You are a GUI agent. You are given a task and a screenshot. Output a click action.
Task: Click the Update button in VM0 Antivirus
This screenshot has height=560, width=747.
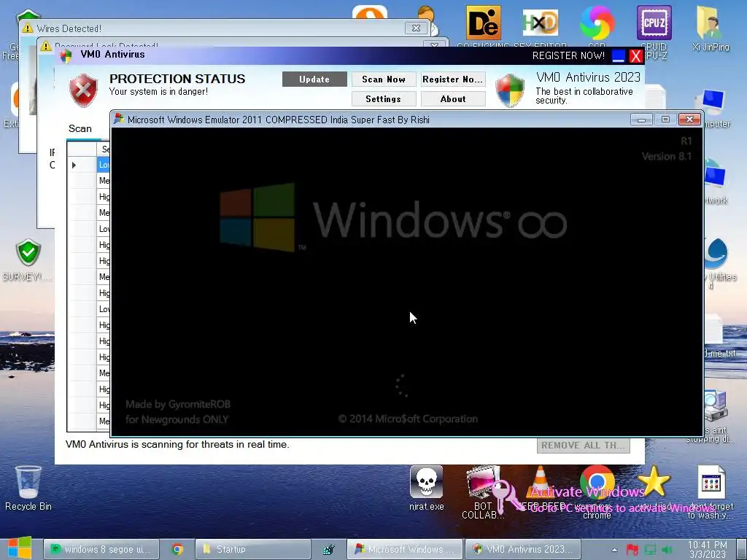pyautogui.click(x=314, y=79)
